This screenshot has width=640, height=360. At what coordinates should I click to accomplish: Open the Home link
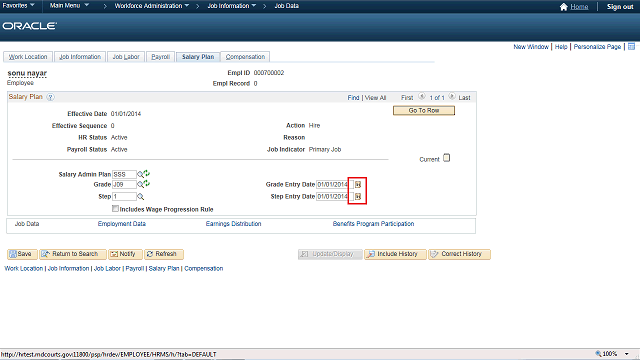click(579, 7)
